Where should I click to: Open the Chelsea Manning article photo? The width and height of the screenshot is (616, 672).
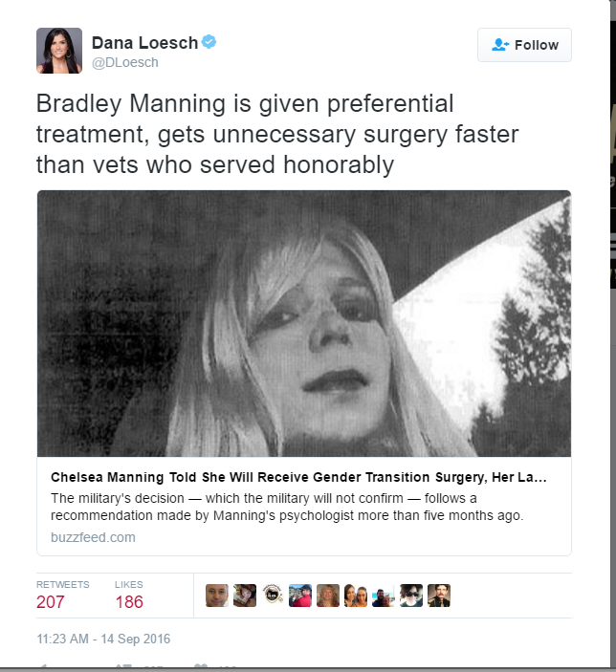[x=304, y=323]
